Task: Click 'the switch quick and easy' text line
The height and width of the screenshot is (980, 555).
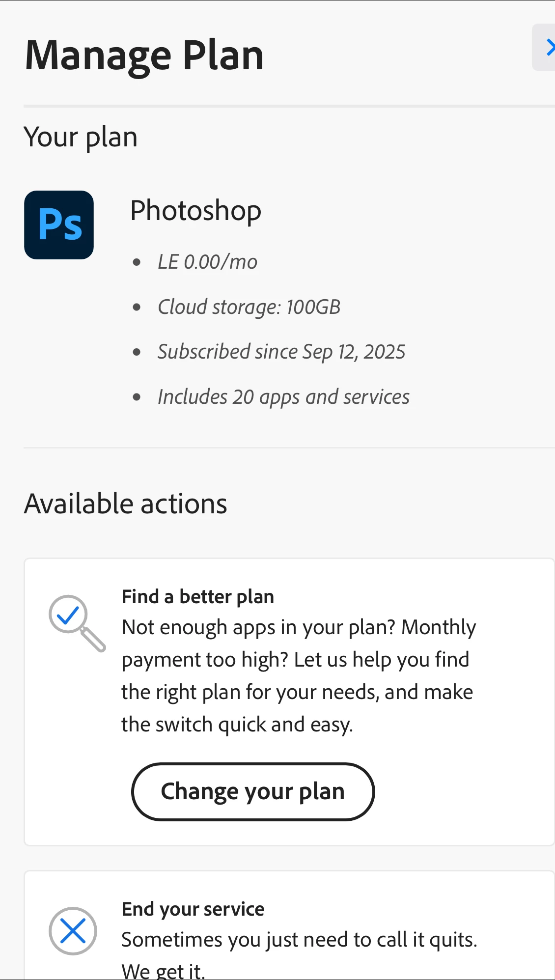Action: [x=237, y=725]
